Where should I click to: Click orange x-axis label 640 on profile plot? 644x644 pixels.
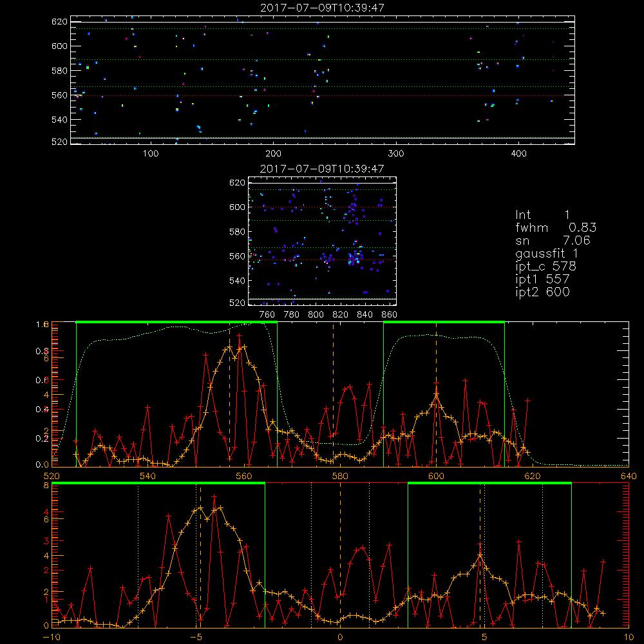coord(629,477)
